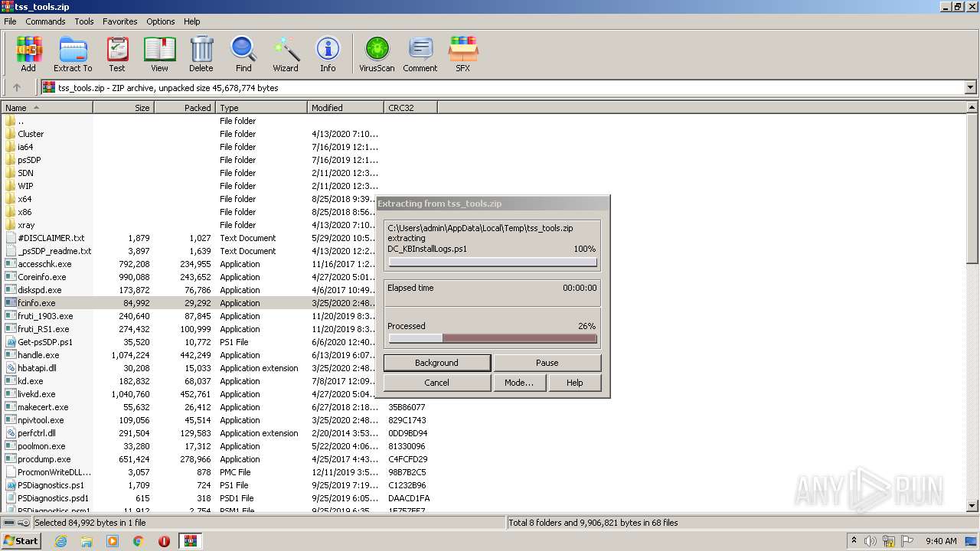Image resolution: width=980 pixels, height=551 pixels.
Task: Open the Favorites menu
Action: click(120, 21)
